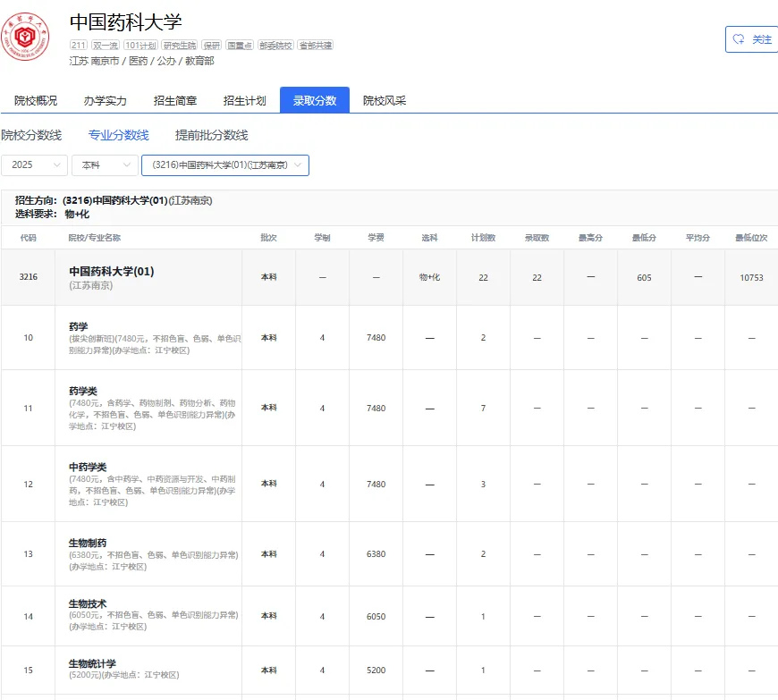Open the 招生简章 tab
The width and height of the screenshot is (778, 700).
click(175, 101)
